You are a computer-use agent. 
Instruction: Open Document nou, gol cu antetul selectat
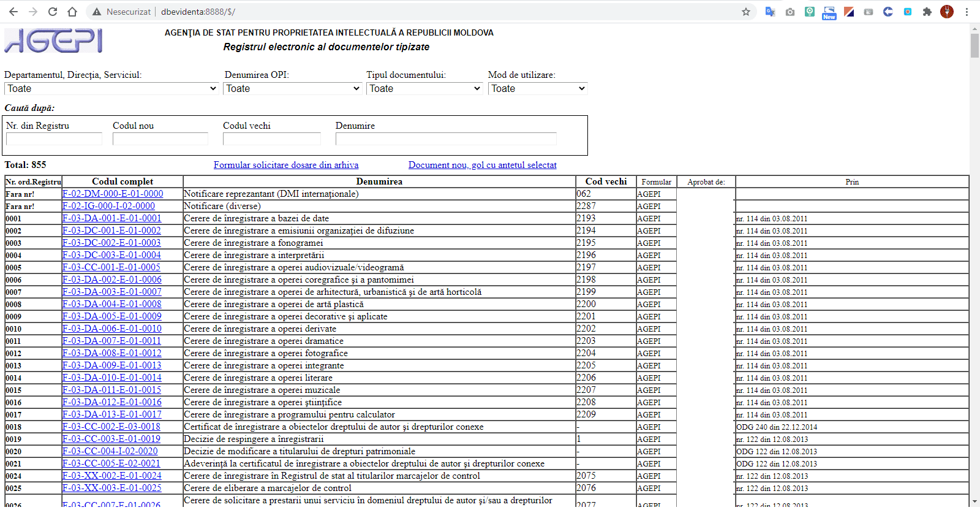tap(483, 165)
